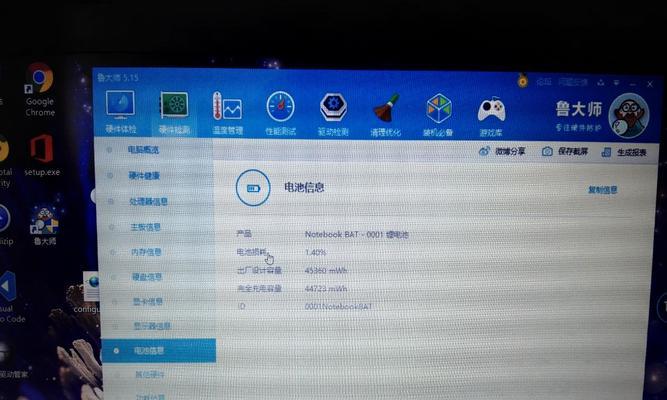Share via 微博分享
This screenshot has width=667, height=400.
(x=502, y=151)
